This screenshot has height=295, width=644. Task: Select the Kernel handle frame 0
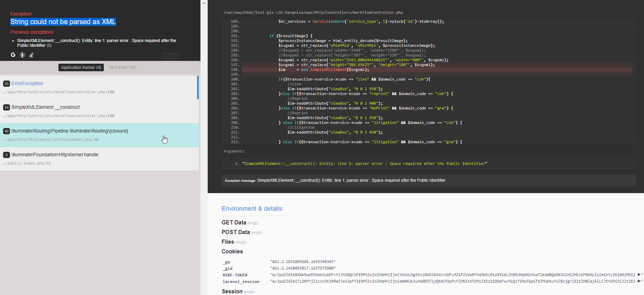click(x=99, y=159)
